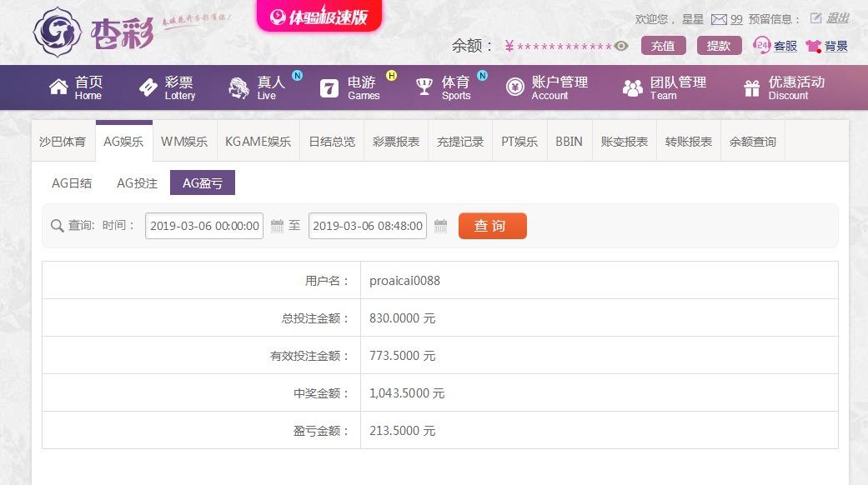
Task: Open the 余额查询 tab
Action: [753, 142]
